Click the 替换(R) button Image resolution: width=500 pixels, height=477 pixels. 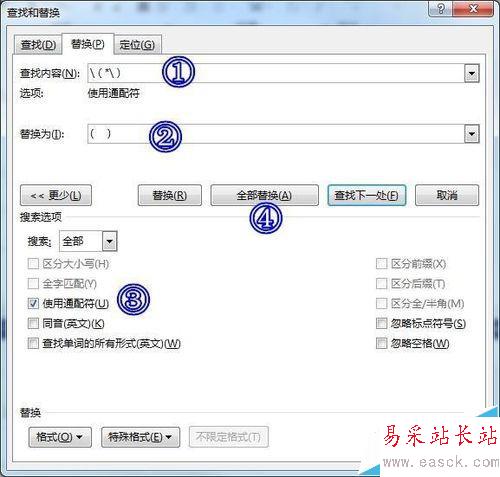pos(170,195)
